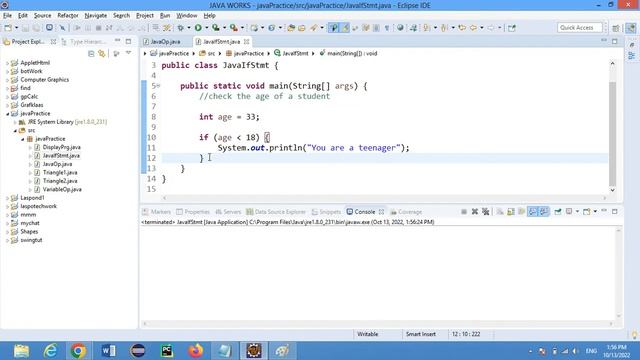Click Collapse All in Project Explorer
640x360 pixels.
coord(91,53)
